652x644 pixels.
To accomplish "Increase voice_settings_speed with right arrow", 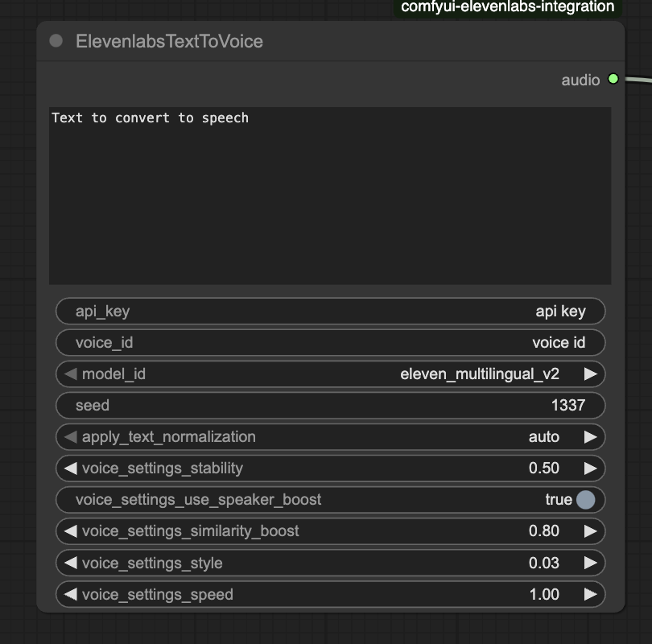I will (591, 594).
